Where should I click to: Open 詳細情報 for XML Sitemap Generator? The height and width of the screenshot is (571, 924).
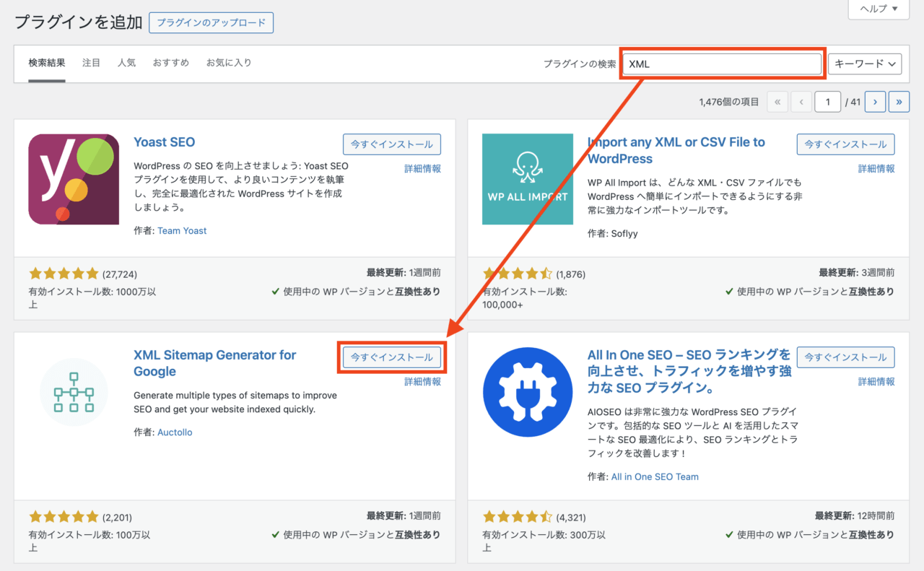click(x=422, y=382)
